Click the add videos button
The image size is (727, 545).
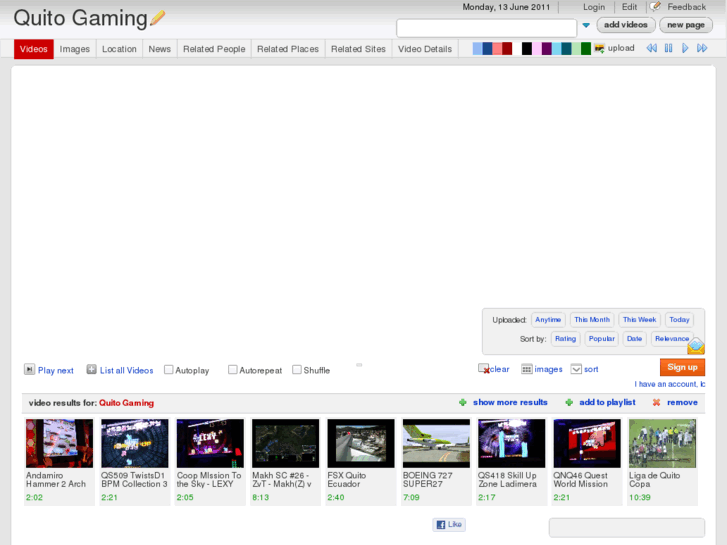[626, 25]
